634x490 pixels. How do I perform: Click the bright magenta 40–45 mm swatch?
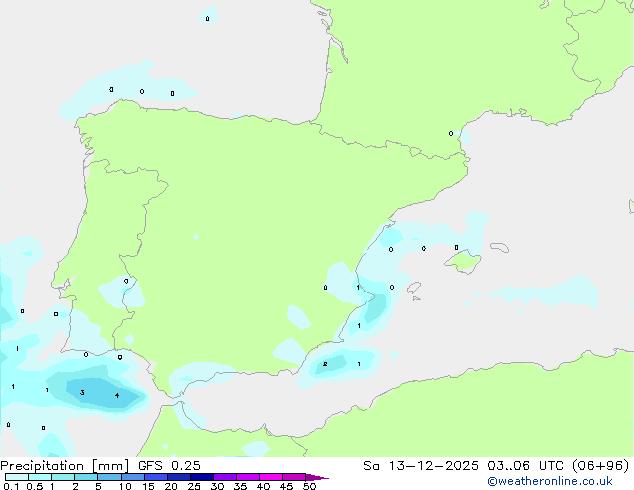click(271, 477)
